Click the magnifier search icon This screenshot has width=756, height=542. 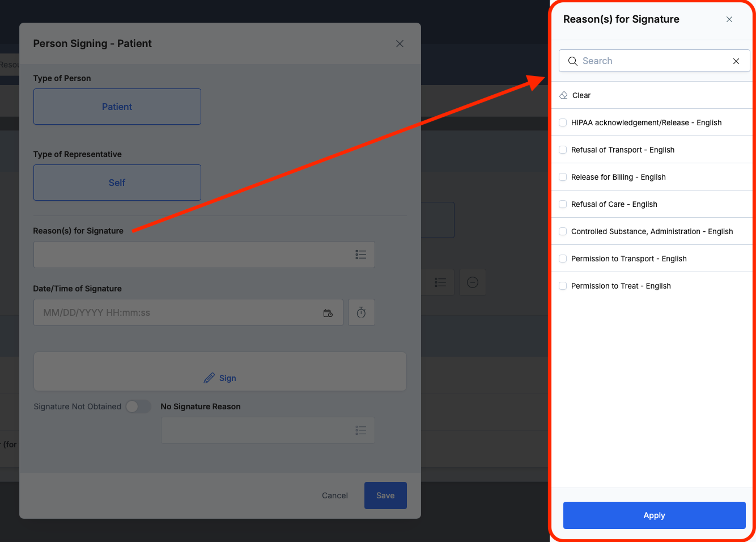click(573, 61)
